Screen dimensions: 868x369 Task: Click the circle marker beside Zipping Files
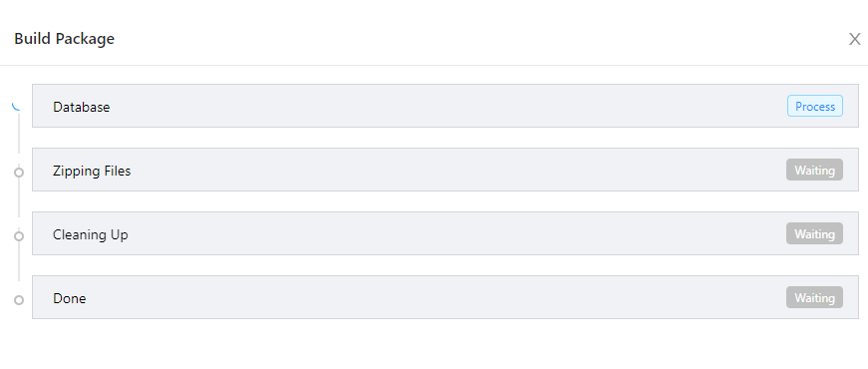click(19, 173)
